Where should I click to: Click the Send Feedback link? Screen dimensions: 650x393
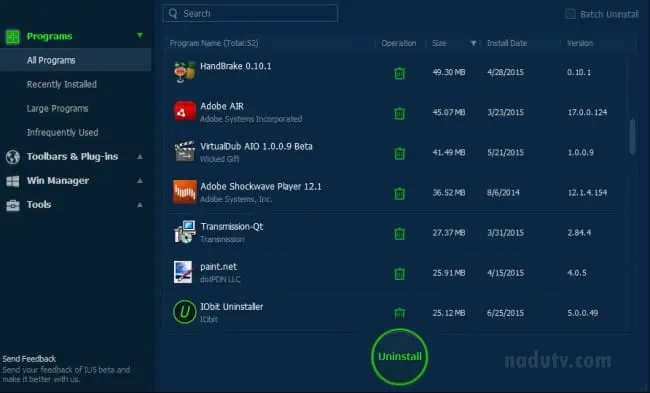29,359
